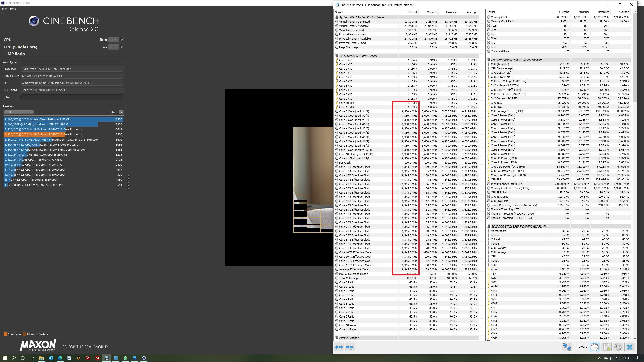This screenshot has width=644, height=362.
Task: Select the Ryzen 7 3800X ranking row
Action: [x=63, y=145]
